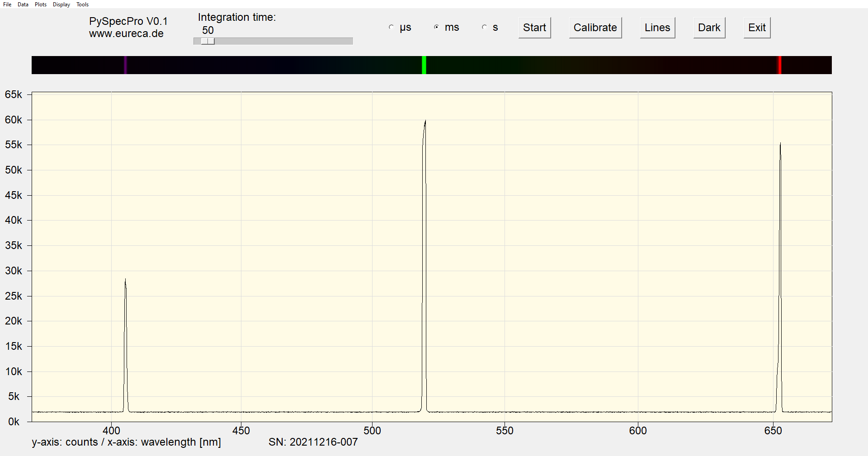Click the red line in spectrum color bar
The width and height of the screenshot is (868, 456).
point(779,65)
